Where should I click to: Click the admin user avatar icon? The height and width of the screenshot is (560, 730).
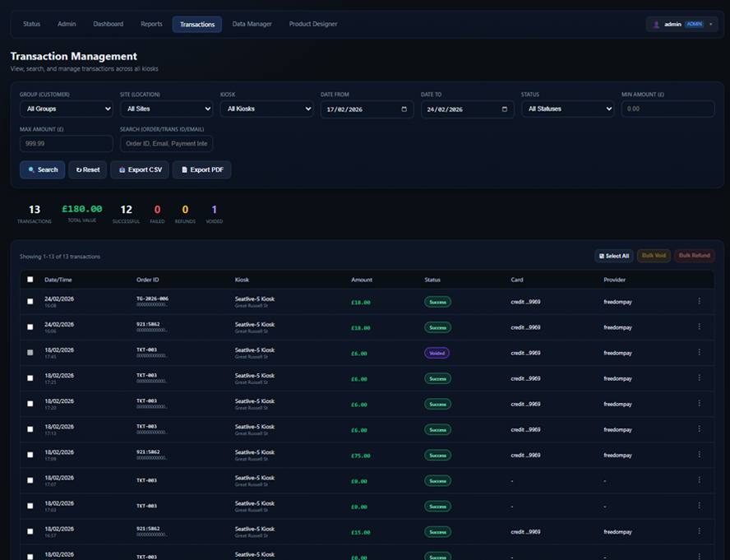(x=656, y=25)
